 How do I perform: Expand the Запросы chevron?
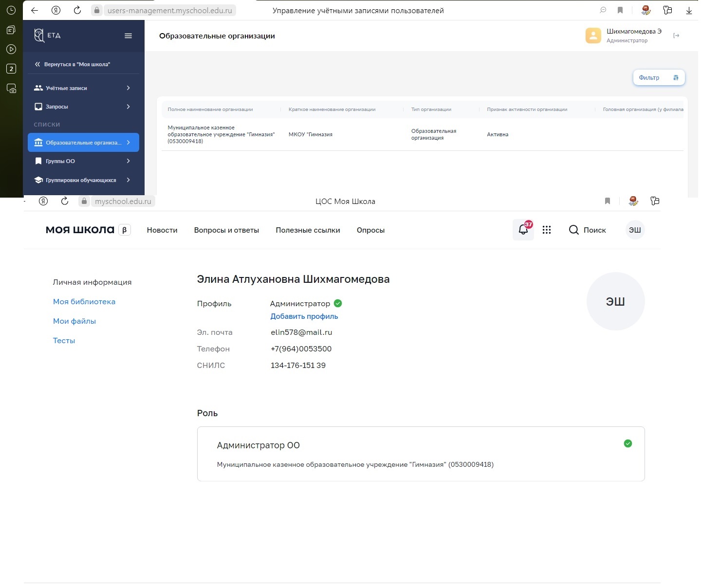pyautogui.click(x=129, y=107)
